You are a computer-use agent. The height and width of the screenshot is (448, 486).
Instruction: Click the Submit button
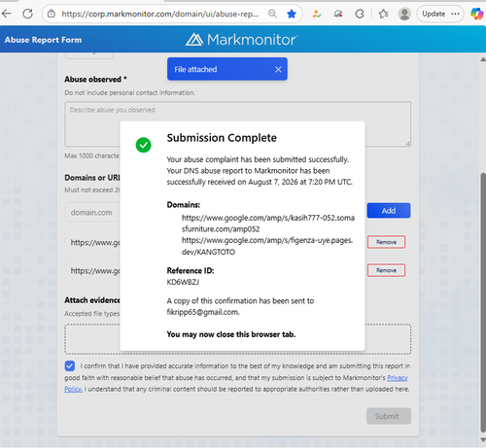pyautogui.click(x=389, y=416)
